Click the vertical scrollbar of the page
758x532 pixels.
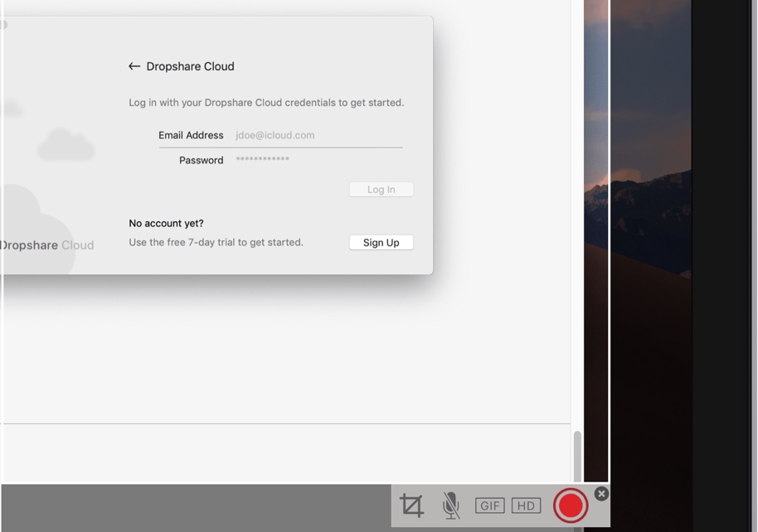[577, 456]
